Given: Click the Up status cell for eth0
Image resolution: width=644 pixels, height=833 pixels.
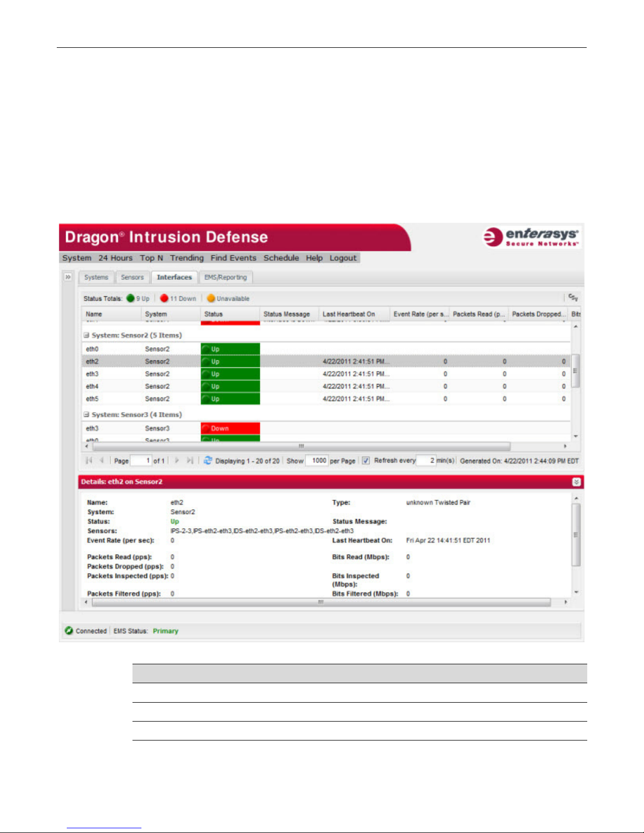Looking at the screenshot, I should pos(230,349).
